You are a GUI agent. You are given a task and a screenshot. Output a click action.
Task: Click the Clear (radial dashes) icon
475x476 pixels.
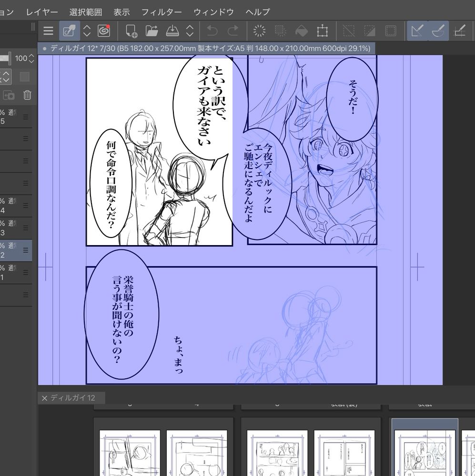259,30
